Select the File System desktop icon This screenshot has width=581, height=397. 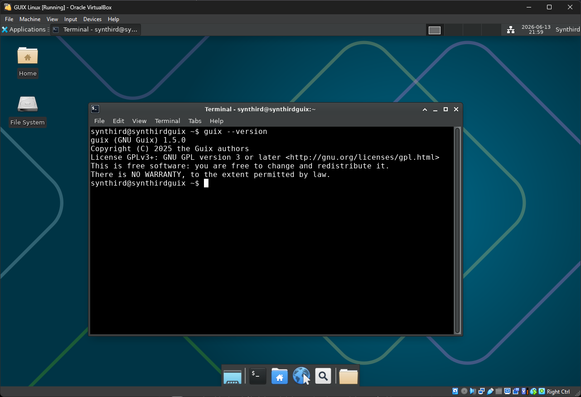click(x=27, y=110)
